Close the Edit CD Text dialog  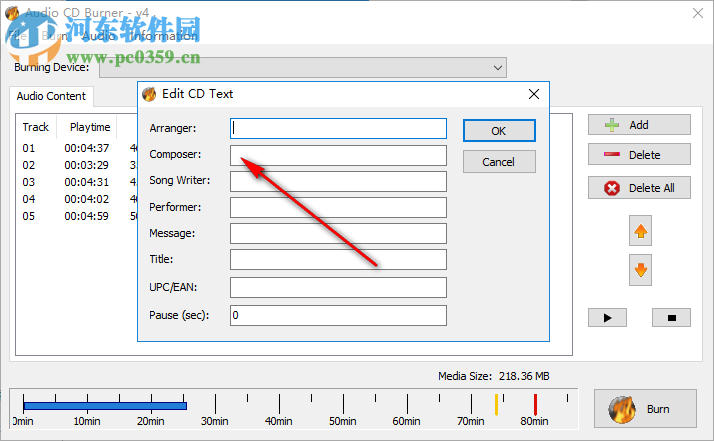click(x=534, y=94)
